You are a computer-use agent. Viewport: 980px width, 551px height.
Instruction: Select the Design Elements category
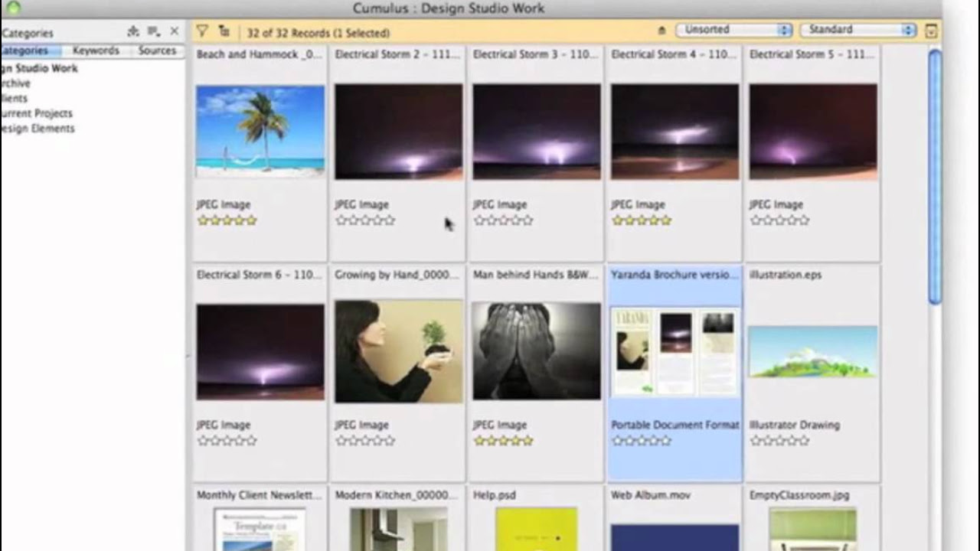(x=38, y=129)
